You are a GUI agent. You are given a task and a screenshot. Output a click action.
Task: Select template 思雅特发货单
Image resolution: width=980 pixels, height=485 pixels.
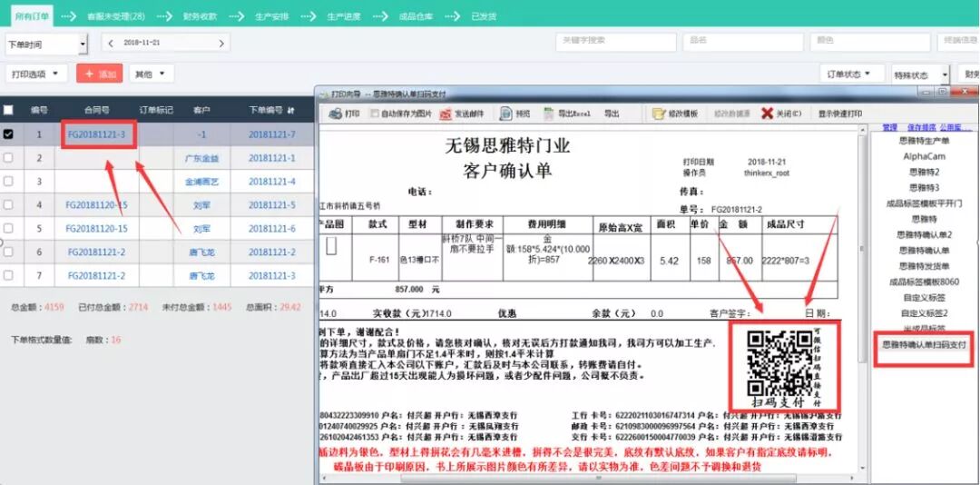pos(924,266)
